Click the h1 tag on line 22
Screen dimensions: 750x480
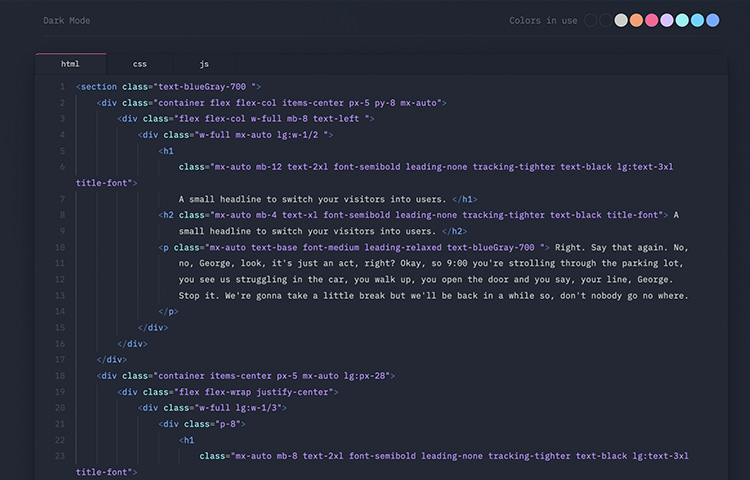pyautogui.click(x=187, y=440)
